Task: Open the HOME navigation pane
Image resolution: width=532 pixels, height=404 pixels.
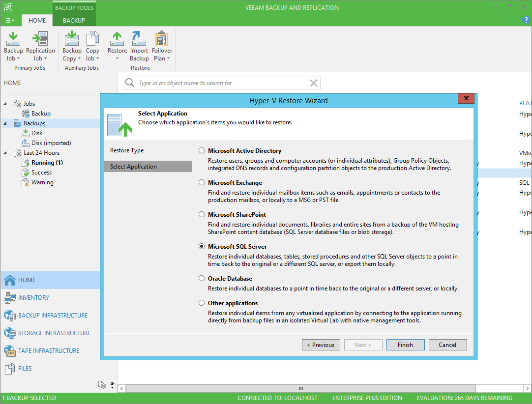Action: point(50,280)
